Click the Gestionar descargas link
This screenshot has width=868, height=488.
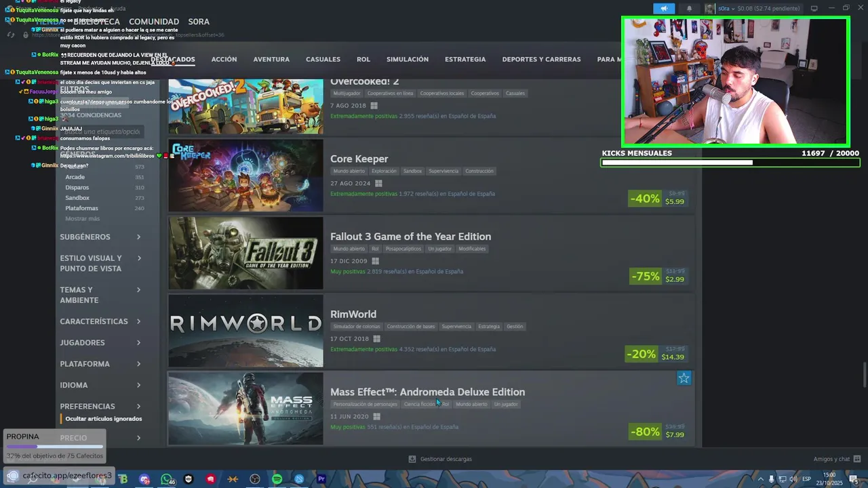pos(446,459)
